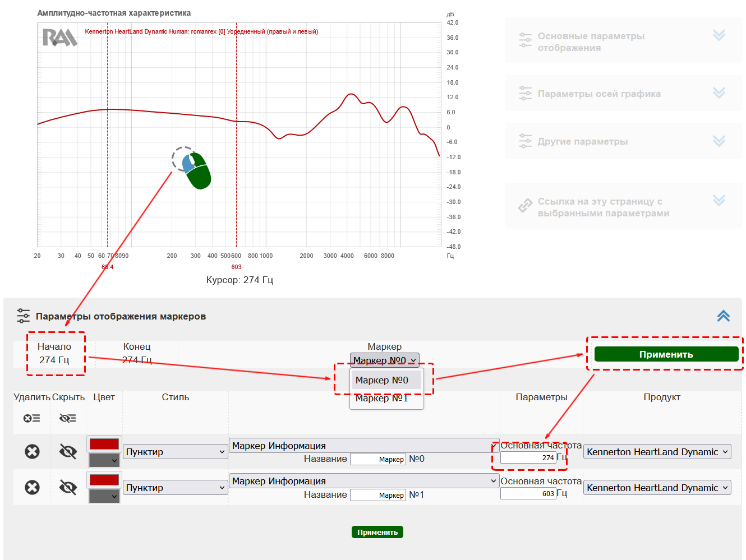
Task: Click the sliders icon beside Другие параметры
Action: click(525, 141)
